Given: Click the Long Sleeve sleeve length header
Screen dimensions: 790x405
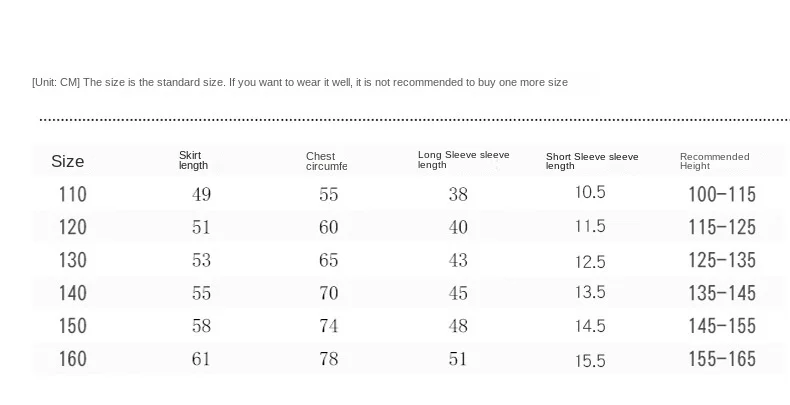Looking at the screenshot, I should click(463, 160).
